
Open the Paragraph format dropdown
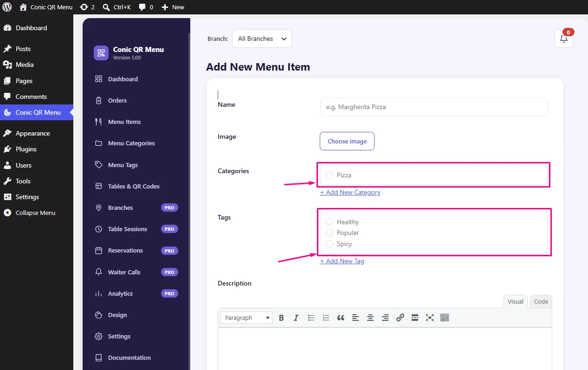(246, 318)
